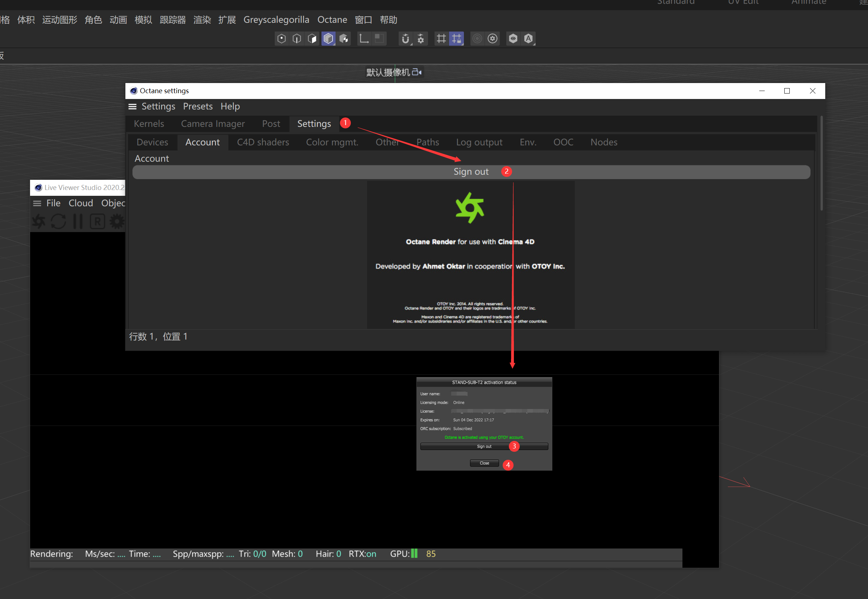The image size is (868, 599).
Task: Click Octane logo send-scene icon in Live Viewer
Action: 39,222
